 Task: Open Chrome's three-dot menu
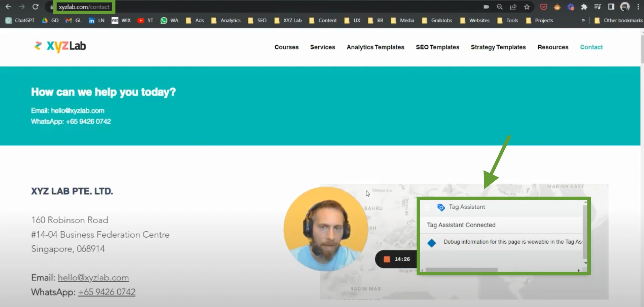(638, 7)
